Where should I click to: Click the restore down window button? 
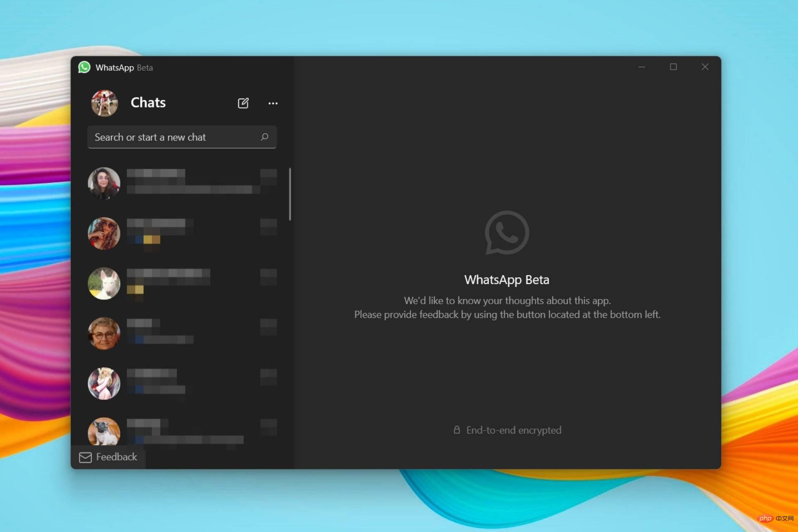[673, 66]
